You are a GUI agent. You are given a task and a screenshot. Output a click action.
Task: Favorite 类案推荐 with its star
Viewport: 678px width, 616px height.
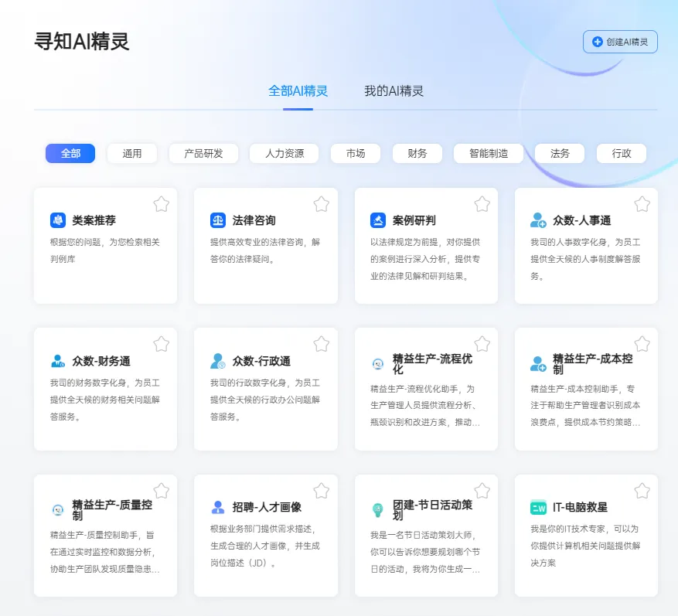click(161, 204)
